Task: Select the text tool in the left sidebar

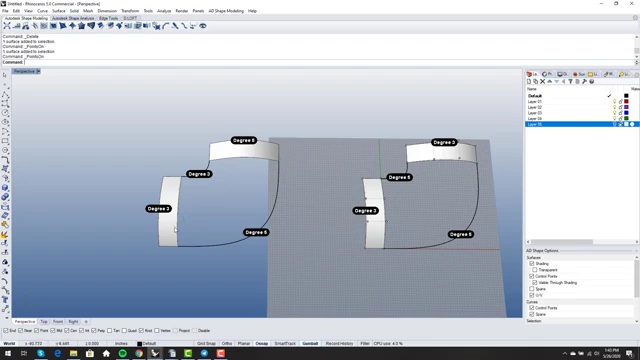Action: click(5, 300)
